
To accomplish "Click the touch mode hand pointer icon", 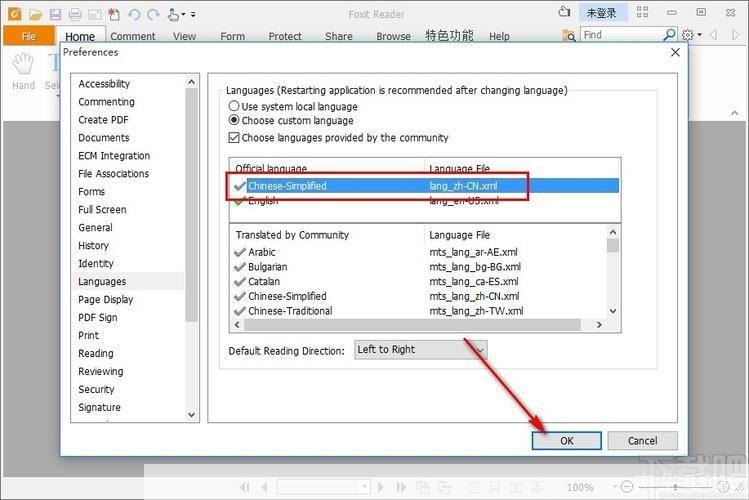I will 173,14.
